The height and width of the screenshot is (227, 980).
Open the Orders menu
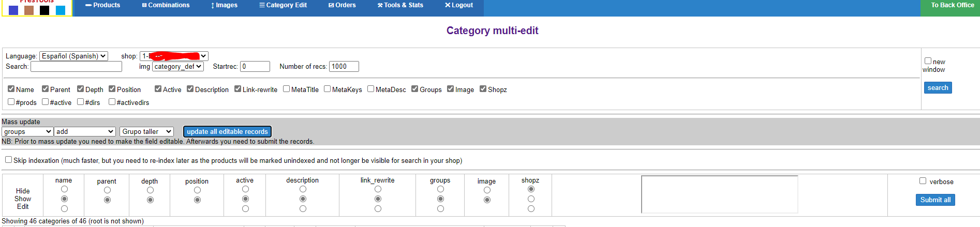[x=342, y=5]
